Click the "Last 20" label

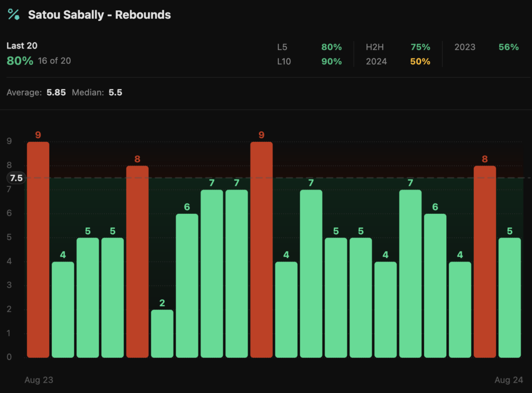tap(22, 46)
